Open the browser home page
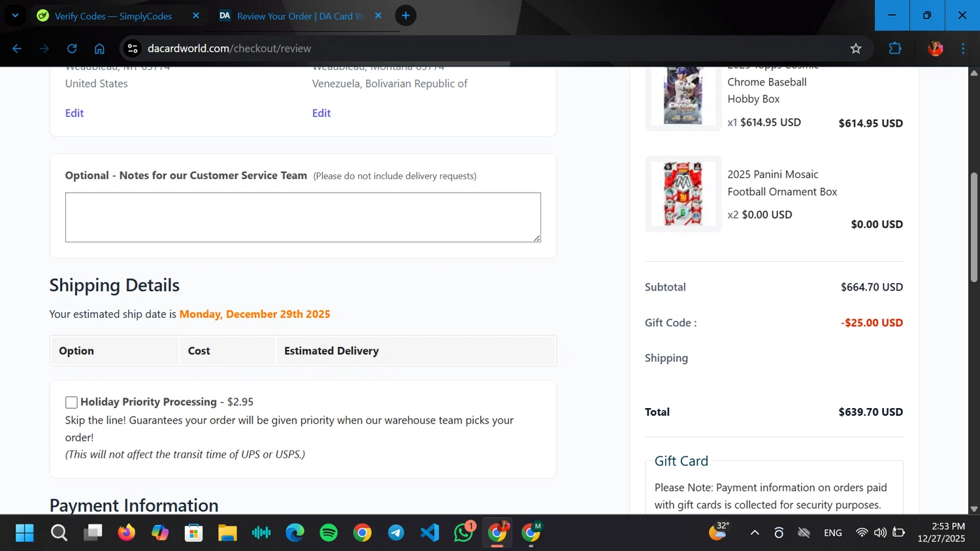This screenshot has height=551, width=980. tap(99, 48)
